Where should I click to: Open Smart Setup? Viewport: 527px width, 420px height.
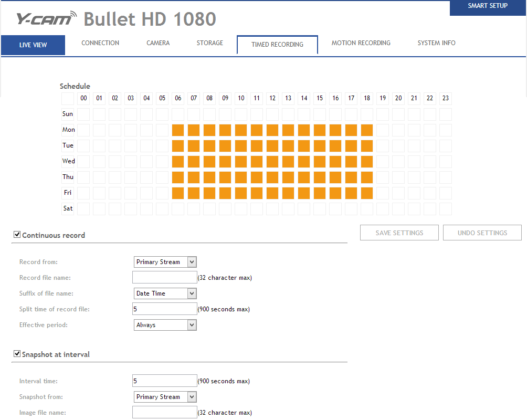pyautogui.click(x=488, y=6)
